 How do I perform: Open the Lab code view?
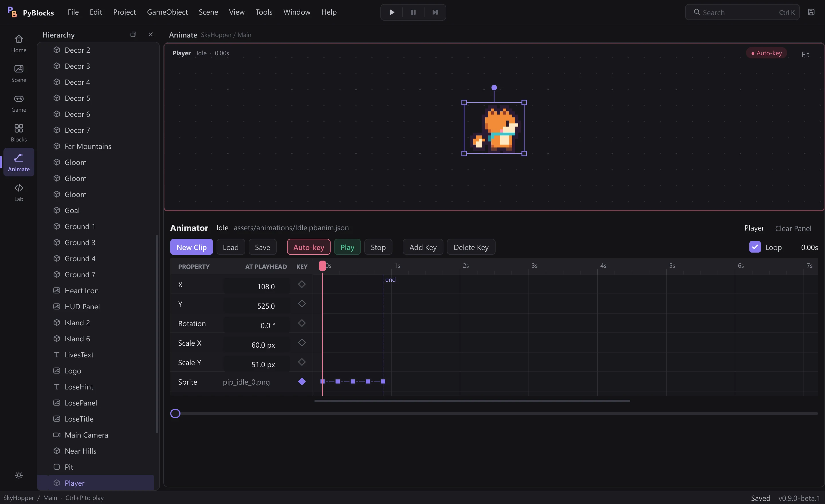click(19, 193)
